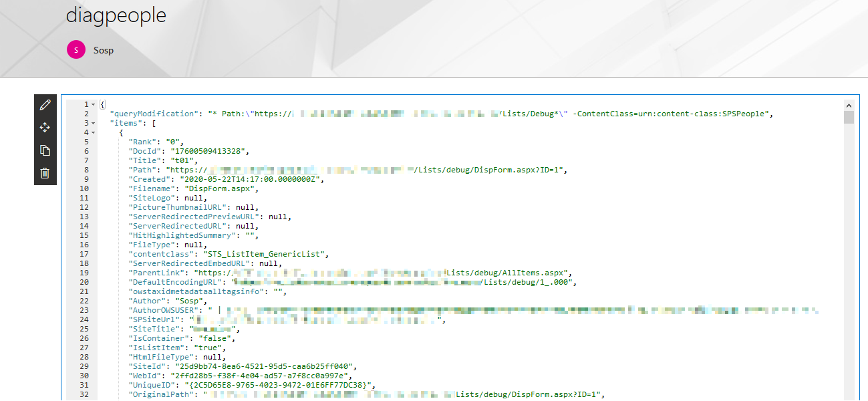Click the SiteTitle key

[154, 329]
